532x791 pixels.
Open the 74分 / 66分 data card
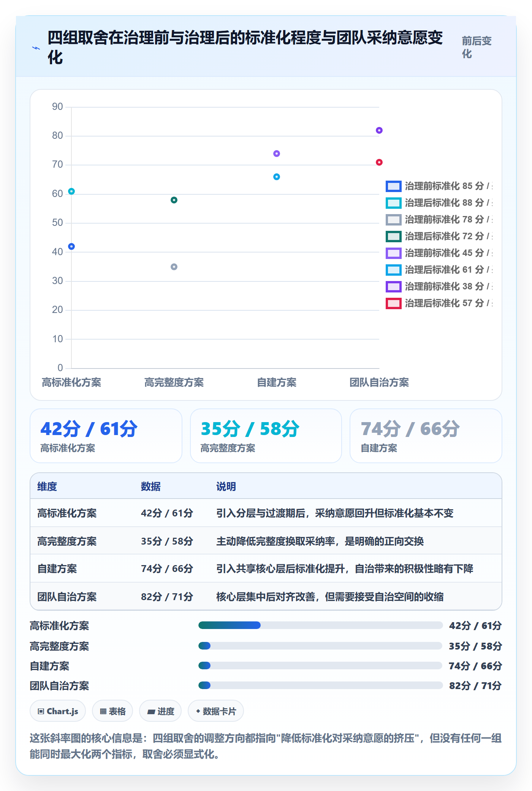[x=426, y=436]
